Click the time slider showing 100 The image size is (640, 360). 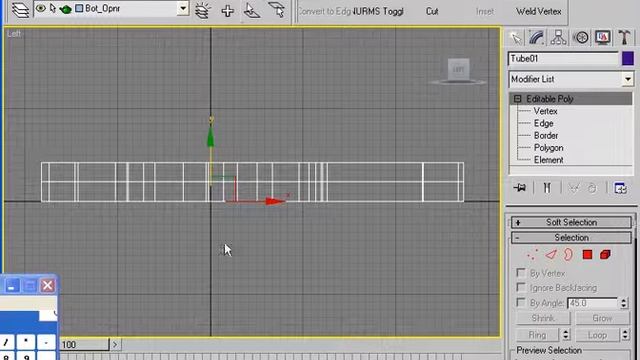(84, 344)
